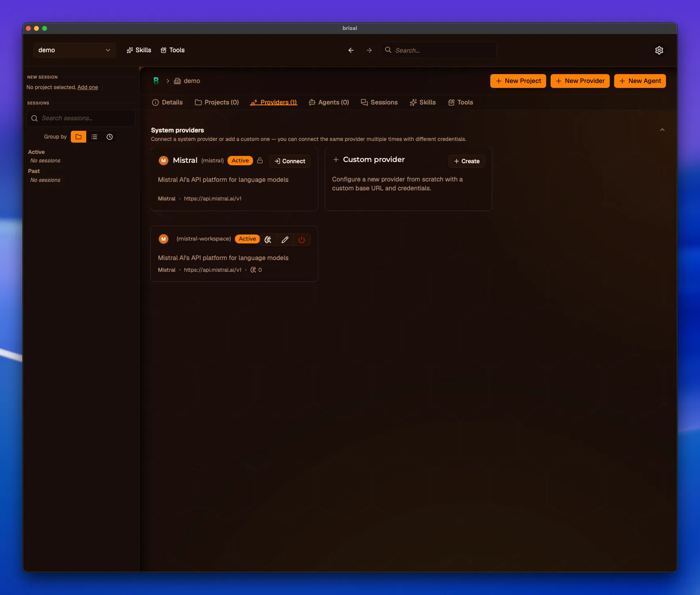700x595 pixels.
Task: Focus the top Search field
Action: pos(438,50)
